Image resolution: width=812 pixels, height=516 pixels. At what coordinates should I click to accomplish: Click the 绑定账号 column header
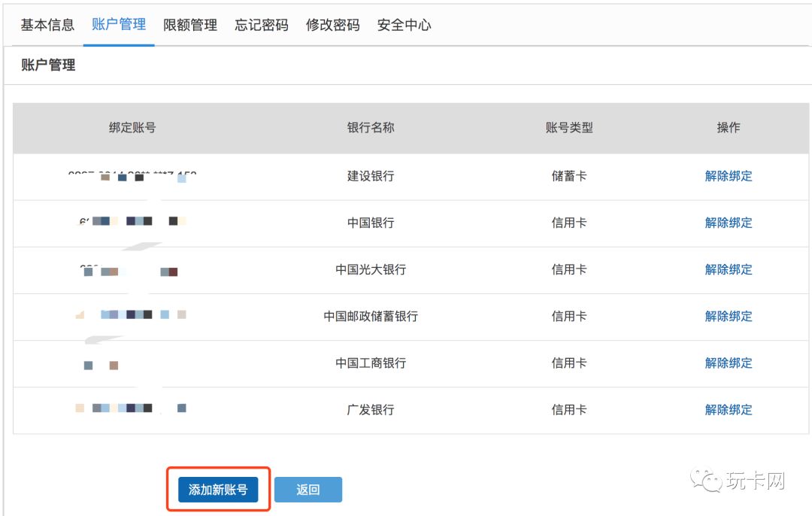click(x=132, y=127)
